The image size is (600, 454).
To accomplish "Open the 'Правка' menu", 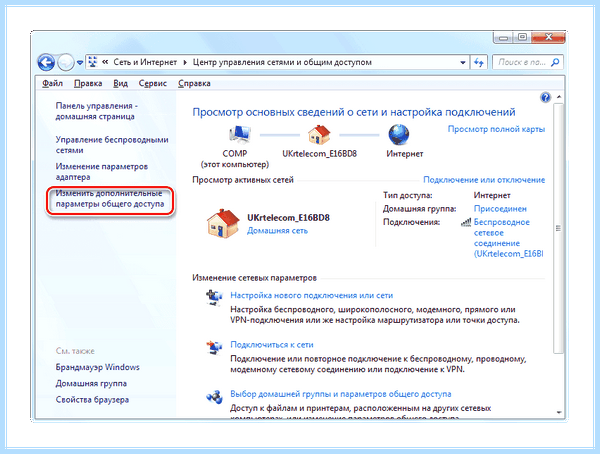I will point(88,83).
